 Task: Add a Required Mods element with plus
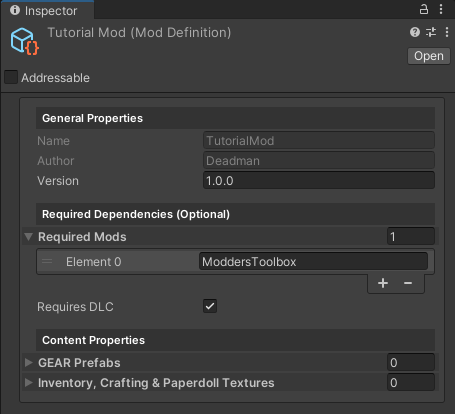tap(383, 283)
